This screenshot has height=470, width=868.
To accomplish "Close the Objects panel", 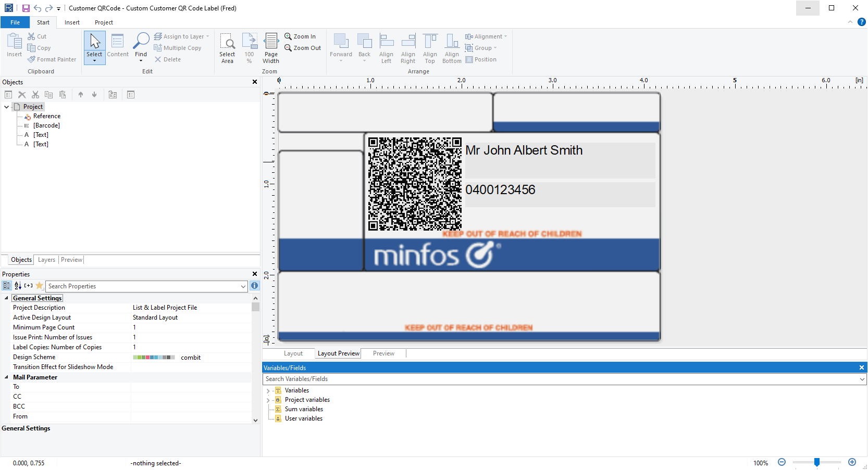I will click(x=255, y=82).
